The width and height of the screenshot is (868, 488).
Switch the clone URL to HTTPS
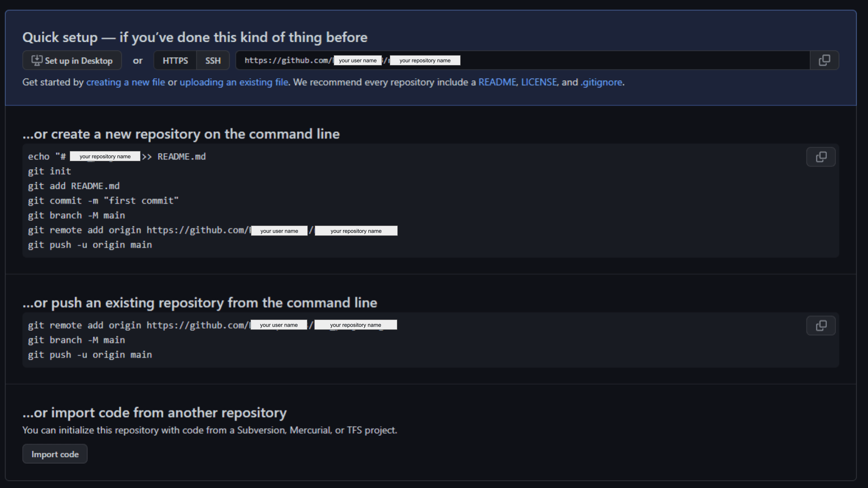[x=175, y=60]
